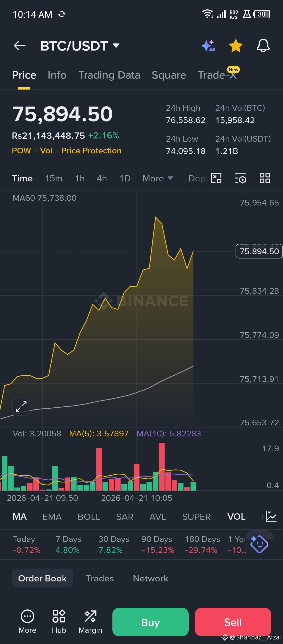Viewport: 283px width, 644px height.
Task: Open price alert bell icon
Action: [x=263, y=46]
